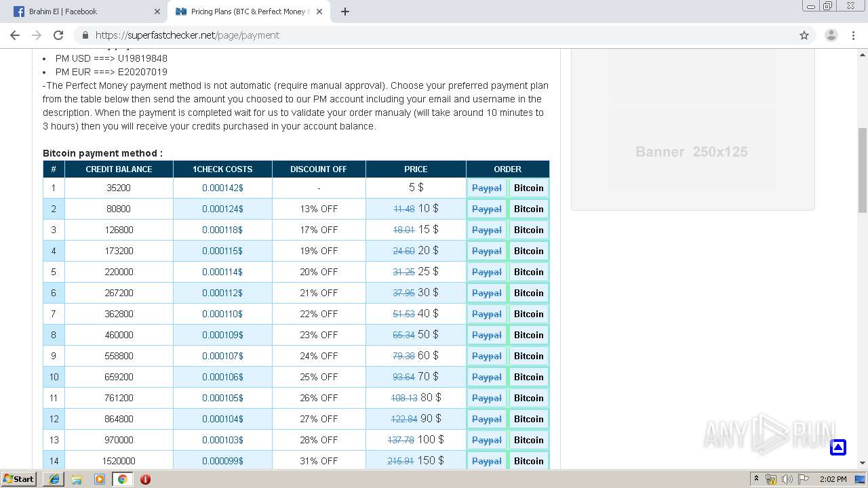Open the Windows Start menu

(19, 479)
